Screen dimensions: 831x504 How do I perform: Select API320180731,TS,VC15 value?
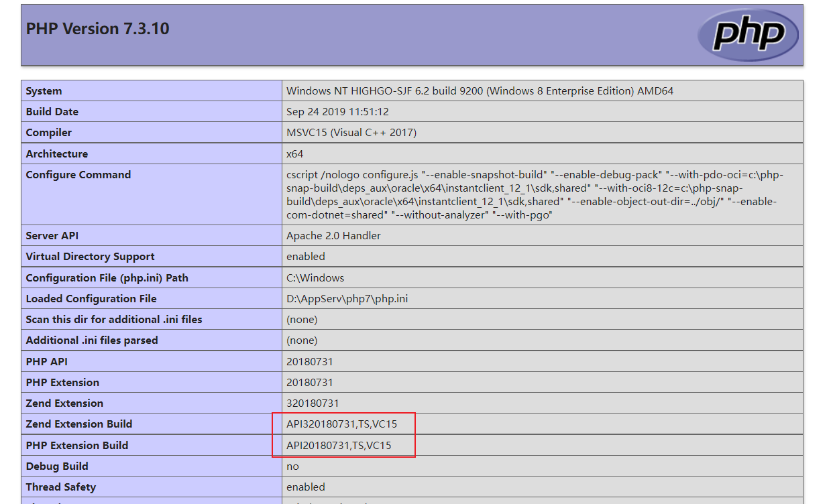(x=342, y=424)
